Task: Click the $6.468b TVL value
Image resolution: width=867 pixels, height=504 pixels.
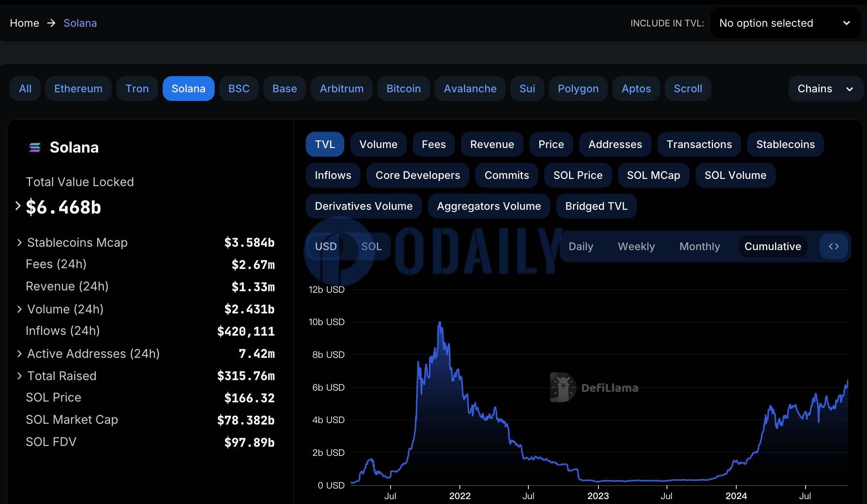Action: 64,207
